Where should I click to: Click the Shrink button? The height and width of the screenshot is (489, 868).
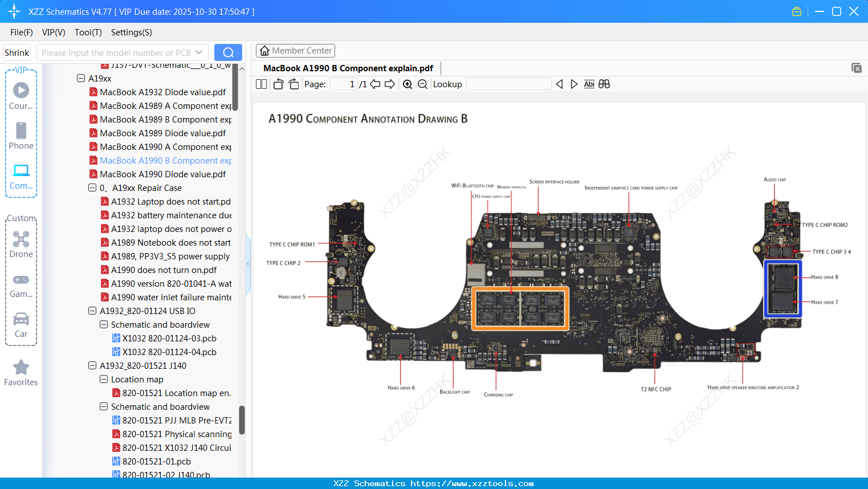pos(17,52)
